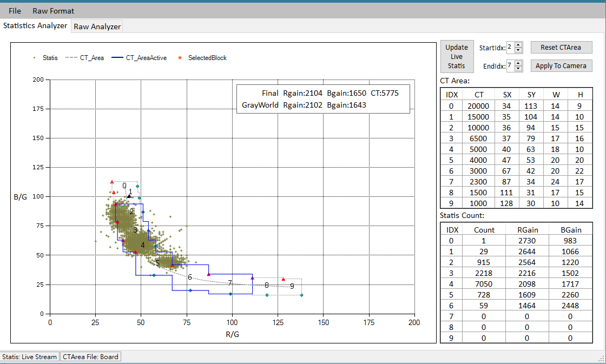Image resolution: width=606 pixels, height=364 pixels.
Task: Click the window resize grip at bottom corner
Action: pyautogui.click(x=601, y=359)
